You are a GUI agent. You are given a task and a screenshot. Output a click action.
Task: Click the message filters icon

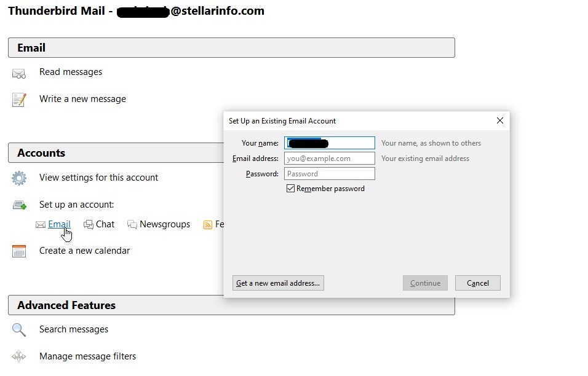tap(19, 356)
